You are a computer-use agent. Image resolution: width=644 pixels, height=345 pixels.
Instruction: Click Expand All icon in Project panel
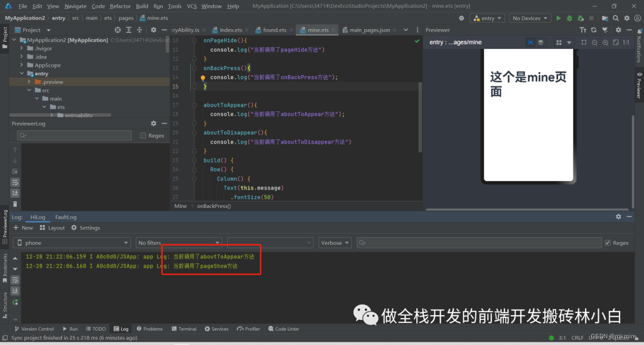[129, 30]
